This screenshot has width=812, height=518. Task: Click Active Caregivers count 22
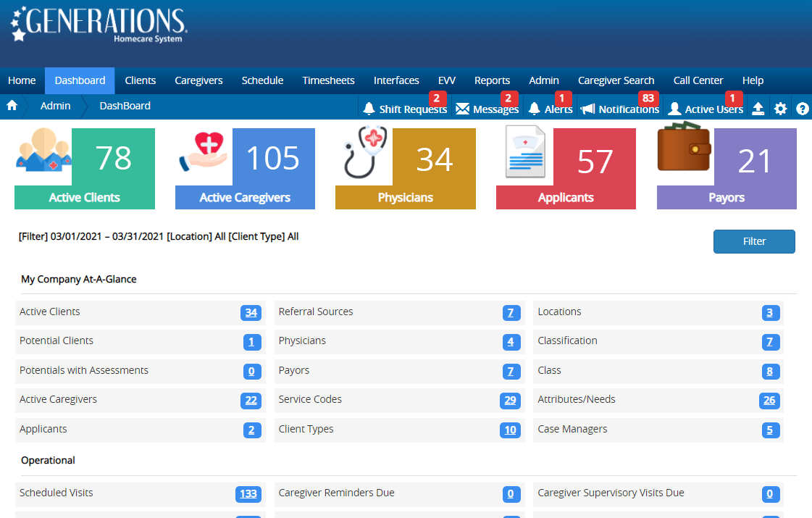(x=251, y=401)
